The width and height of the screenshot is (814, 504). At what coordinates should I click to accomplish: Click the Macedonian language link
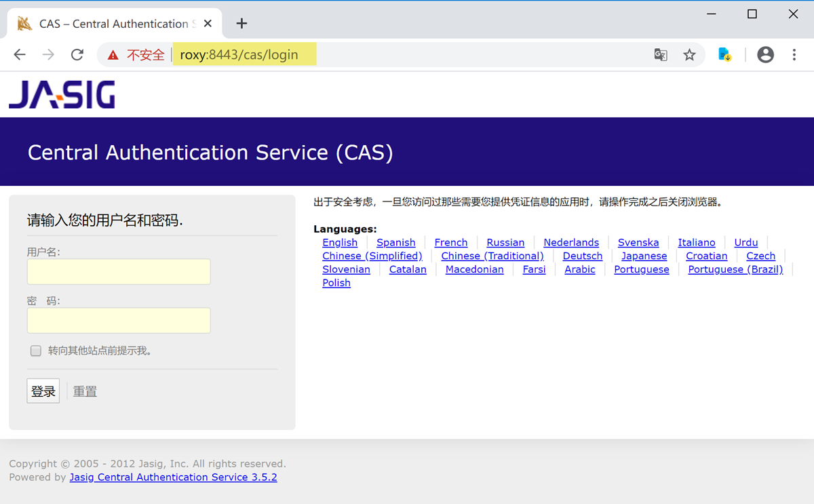[x=475, y=269]
